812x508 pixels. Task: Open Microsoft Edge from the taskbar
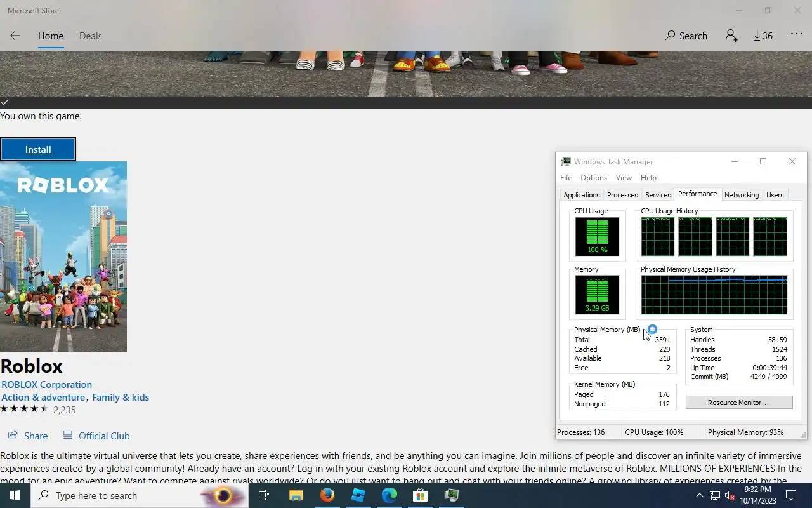tap(389, 495)
